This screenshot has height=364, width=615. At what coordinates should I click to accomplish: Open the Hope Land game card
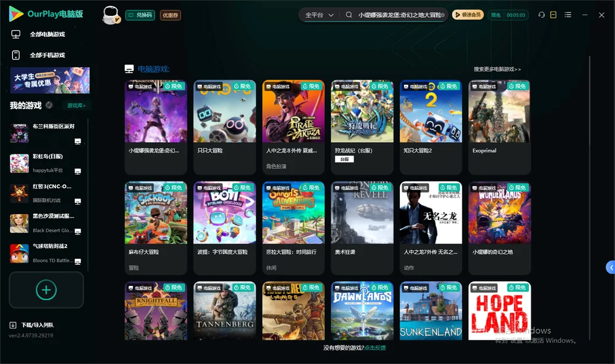499,311
